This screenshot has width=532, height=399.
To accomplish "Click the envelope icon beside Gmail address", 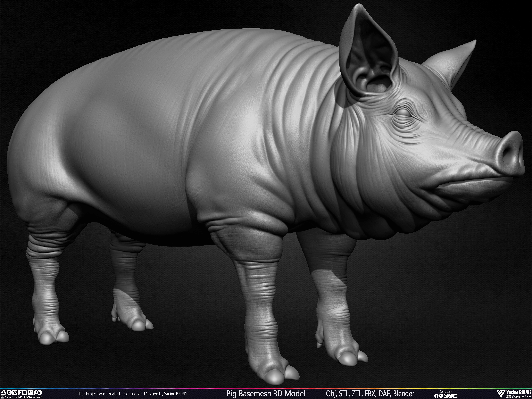I will point(2,397).
